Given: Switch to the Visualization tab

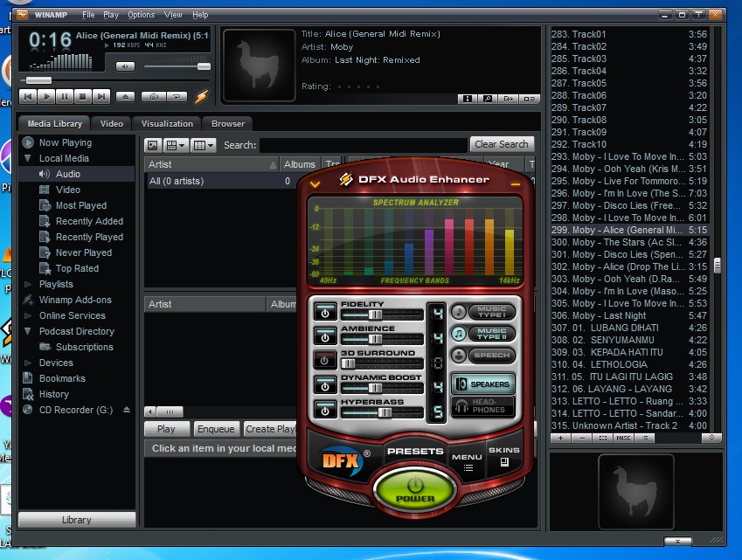Looking at the screenshot, I should click(167, 123).
